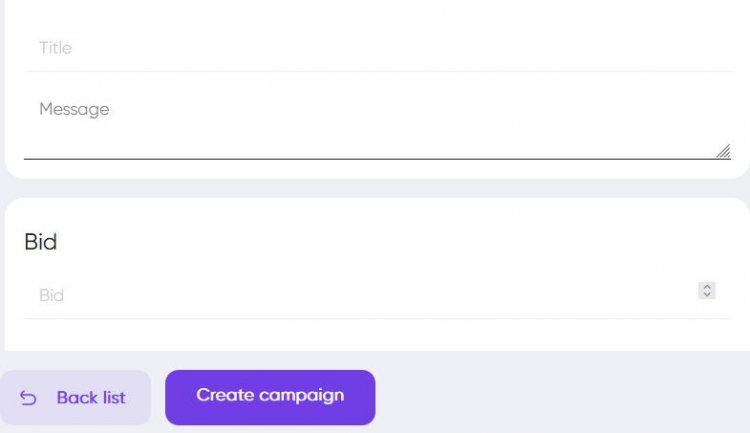Click the Message placeholder text
This screenshot has height=433, width=750.
coord(74,109)
